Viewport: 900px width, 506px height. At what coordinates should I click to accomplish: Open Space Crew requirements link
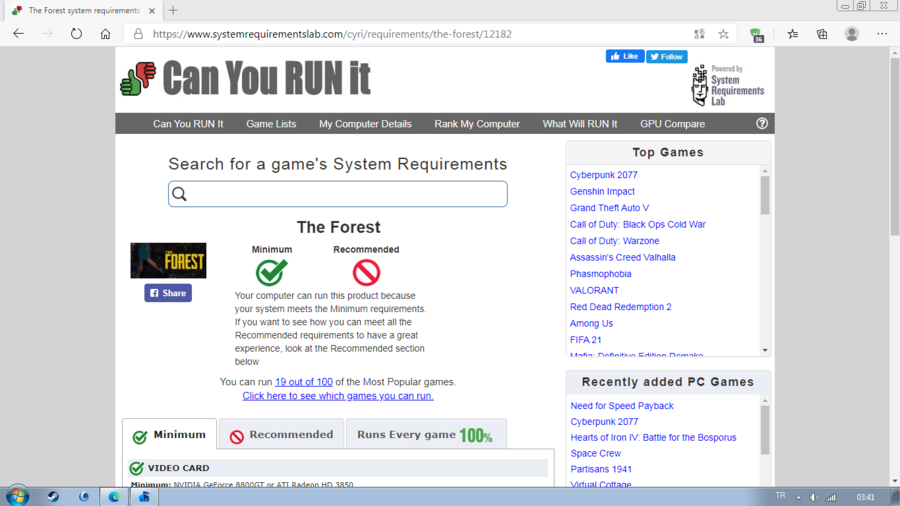[595, 453]
